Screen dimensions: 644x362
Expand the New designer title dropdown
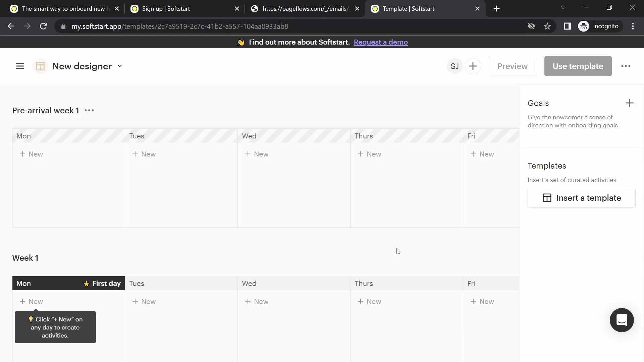(x=120, y=66)
